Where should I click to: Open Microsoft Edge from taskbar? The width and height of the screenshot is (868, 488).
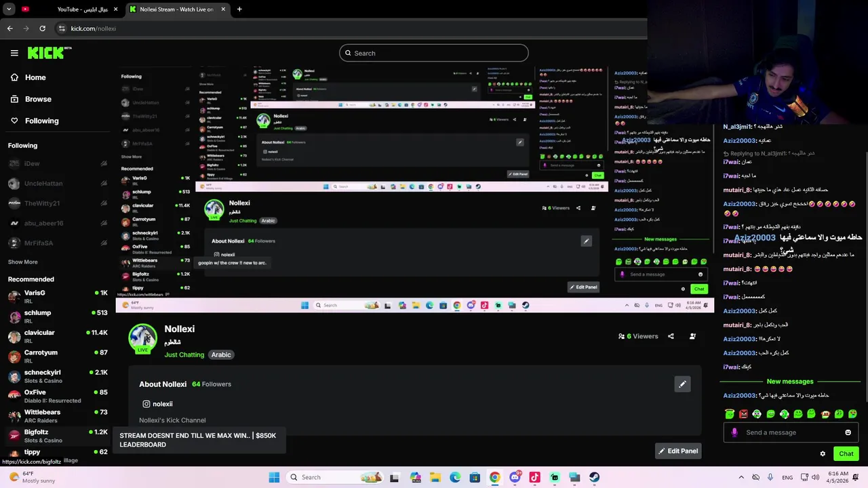pos(455,477)
